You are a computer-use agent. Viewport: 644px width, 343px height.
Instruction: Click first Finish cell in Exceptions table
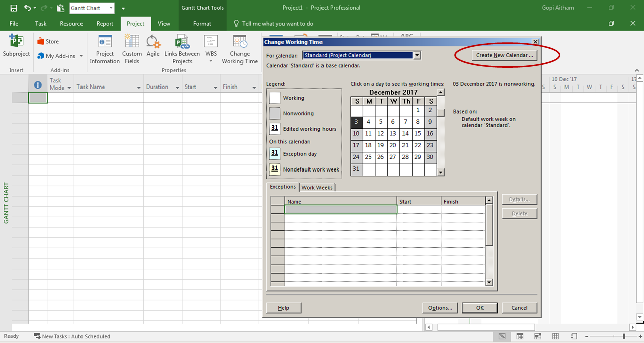(463, 209)
